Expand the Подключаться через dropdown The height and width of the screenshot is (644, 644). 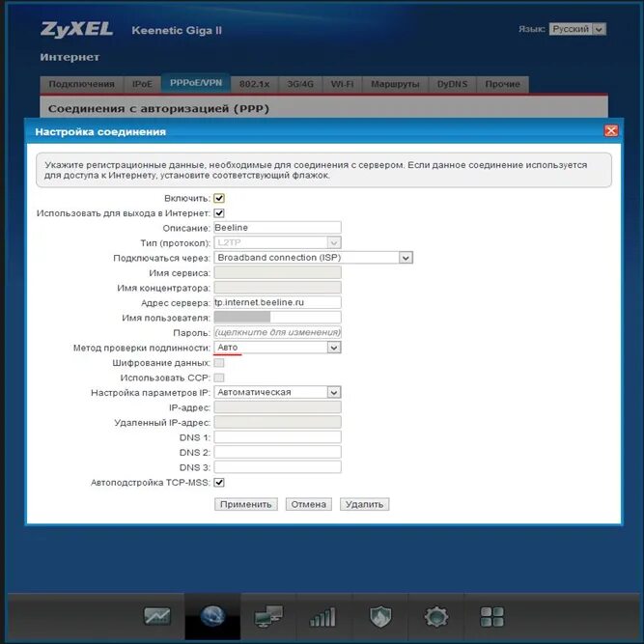click(x=313, y=258)
